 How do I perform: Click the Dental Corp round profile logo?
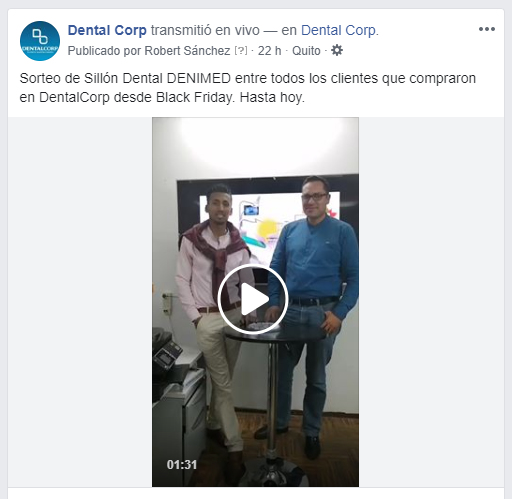pos(40,41)
